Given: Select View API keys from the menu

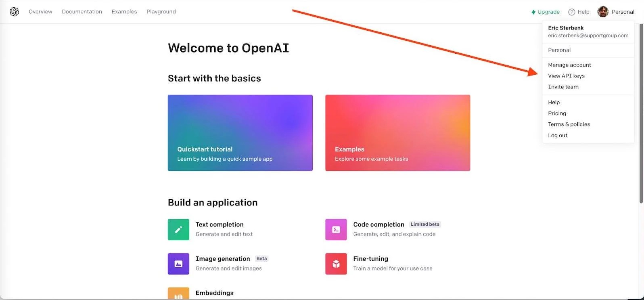Looking at the screenshot, I should pos(566,76).
